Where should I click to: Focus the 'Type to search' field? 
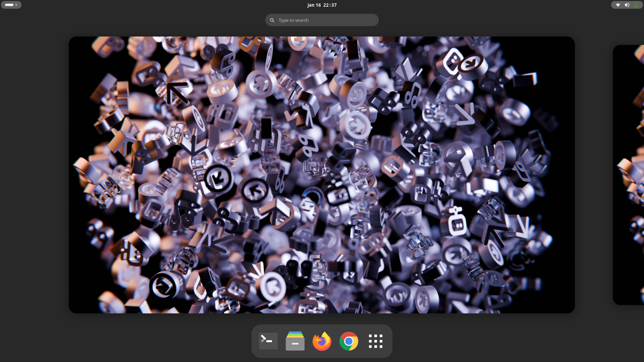[x=322, y=20]
